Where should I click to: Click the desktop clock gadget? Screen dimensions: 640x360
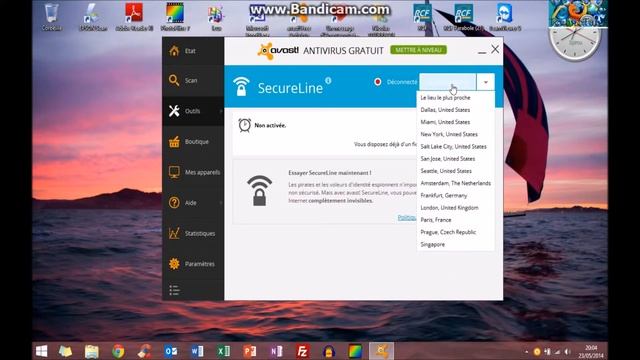[575, 41]
